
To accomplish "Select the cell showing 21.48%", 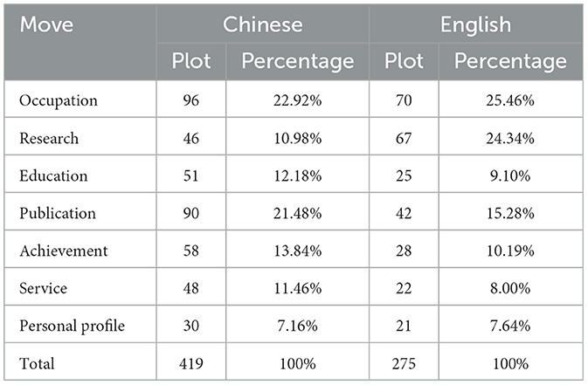I will click(x=297, y=213).
